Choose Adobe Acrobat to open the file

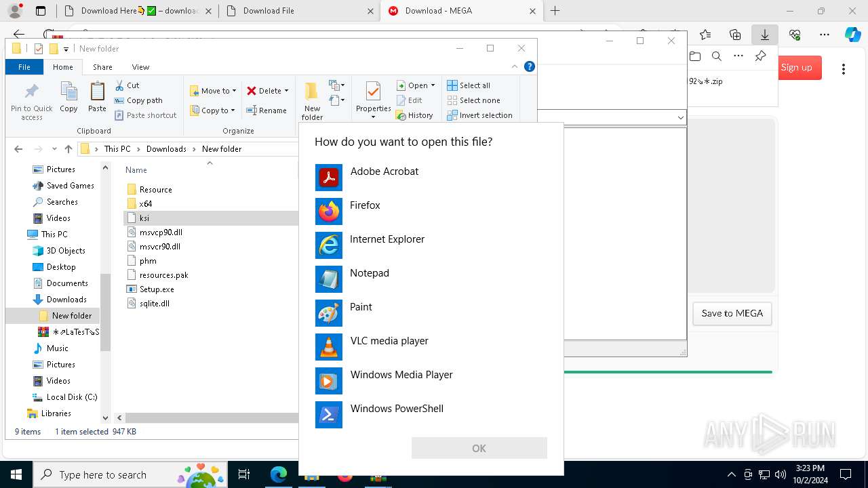(x=431, y=178)
